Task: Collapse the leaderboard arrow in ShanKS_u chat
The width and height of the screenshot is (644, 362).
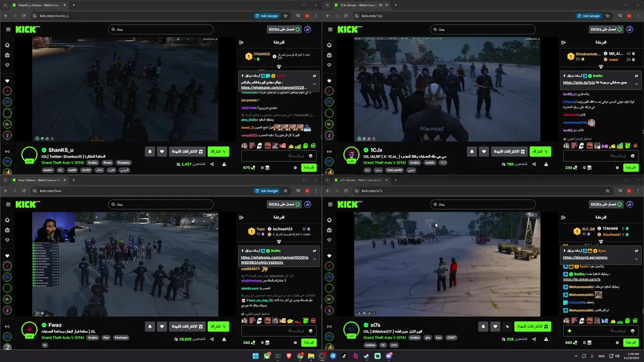Action: (x=279, y=66)
